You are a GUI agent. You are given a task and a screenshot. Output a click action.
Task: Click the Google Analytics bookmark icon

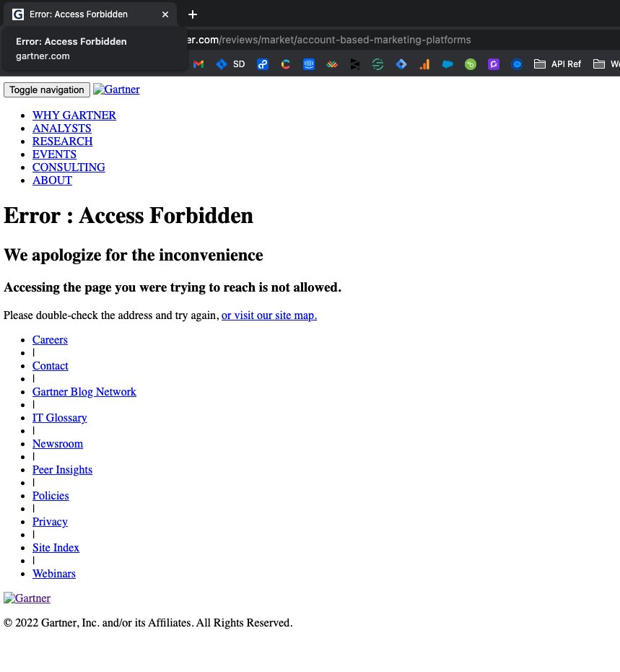424,64
